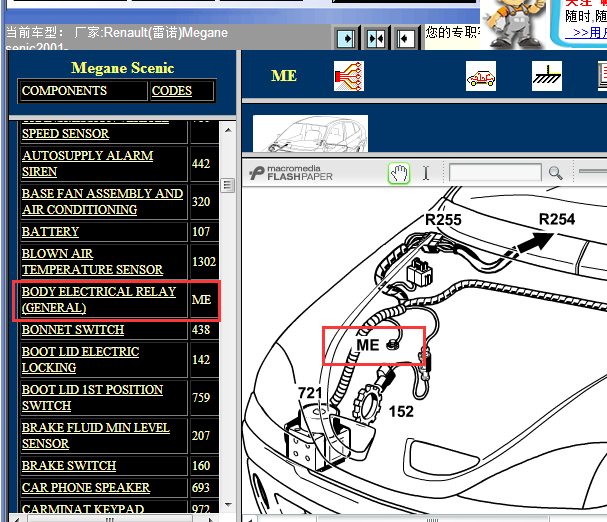This screenshot has height=522, width=607.
Task: Click the Megane Scenic title
Action: point(122,68)
